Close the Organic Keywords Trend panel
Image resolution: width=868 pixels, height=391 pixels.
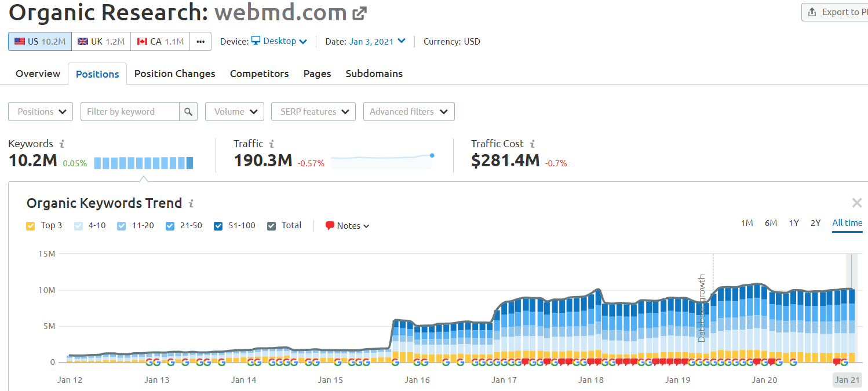tap(857, 203)
